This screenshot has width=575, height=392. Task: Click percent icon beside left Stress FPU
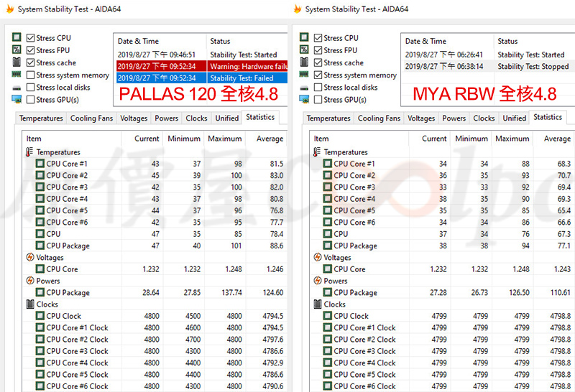click(17, 50)
